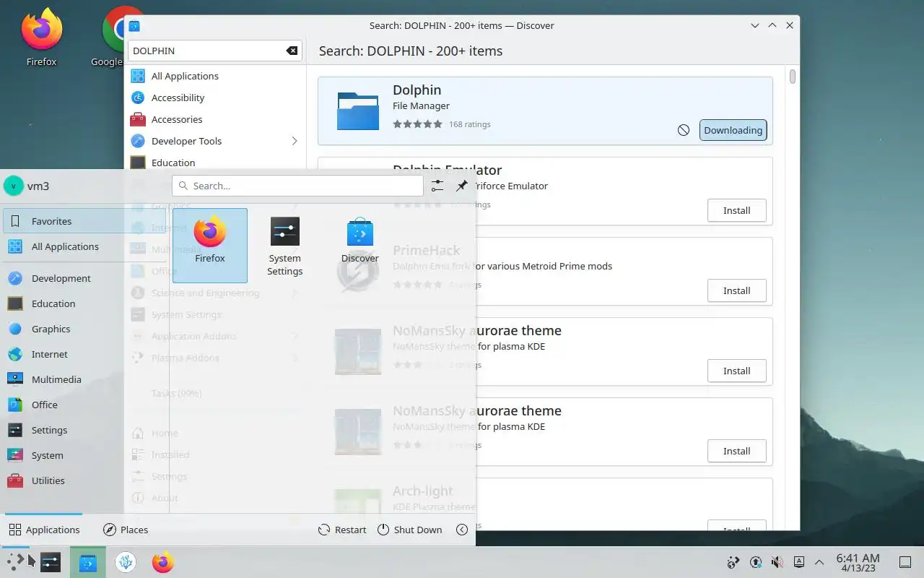The image size is (924, 578).
Task: Install PrimeHack
Action: [x=736, y=290]
